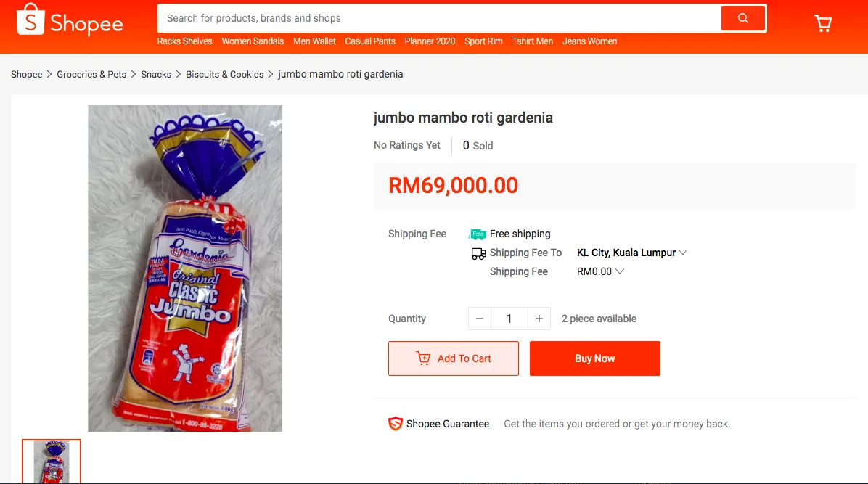Go to the Snacks breadcrumb category
Viewport: 868px width, 484px height.
(156, 74)
